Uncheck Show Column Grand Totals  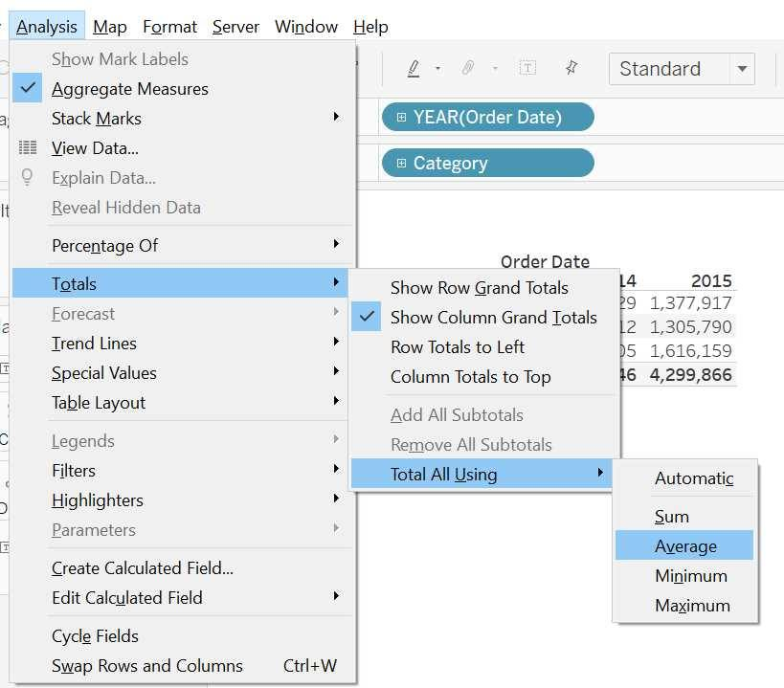point(493,318)
